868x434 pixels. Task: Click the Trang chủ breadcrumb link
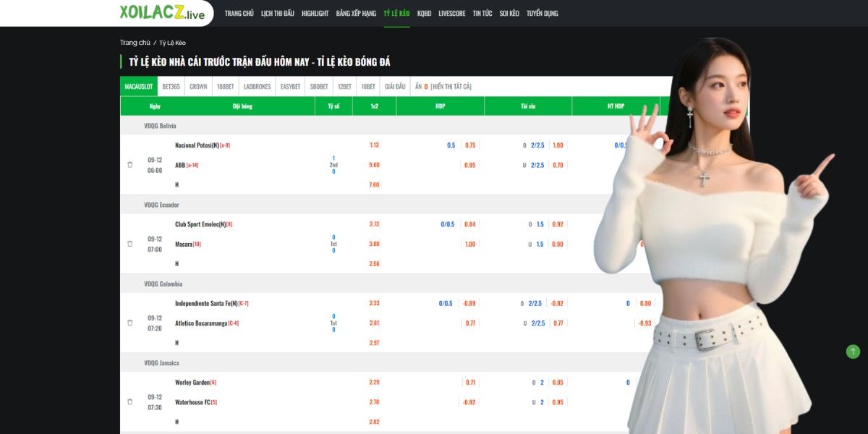coord(135,43)
